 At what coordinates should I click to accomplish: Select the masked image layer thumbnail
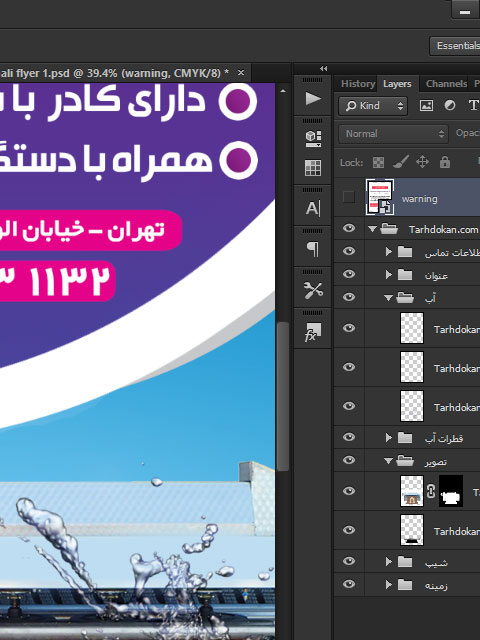[x=412, y=491]
